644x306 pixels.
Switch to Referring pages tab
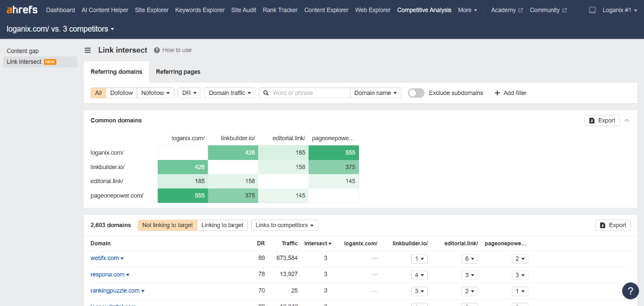pyautogui.click(x=178, y=71)
